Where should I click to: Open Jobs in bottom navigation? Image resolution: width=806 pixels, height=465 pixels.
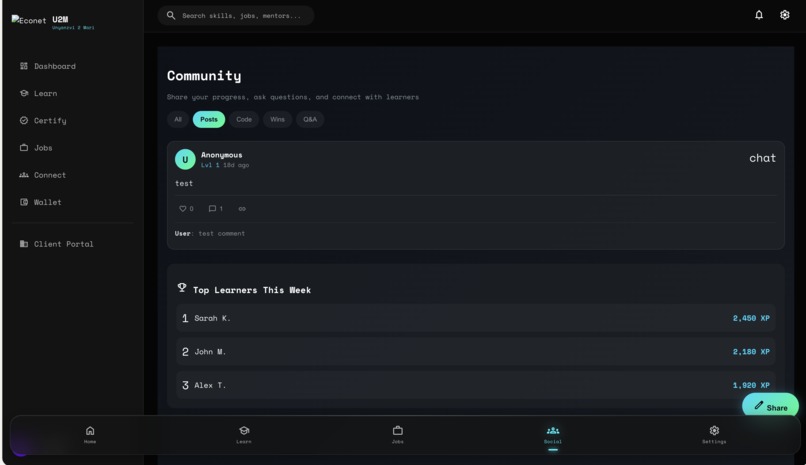pyautogui.click(x=398, y=435)
